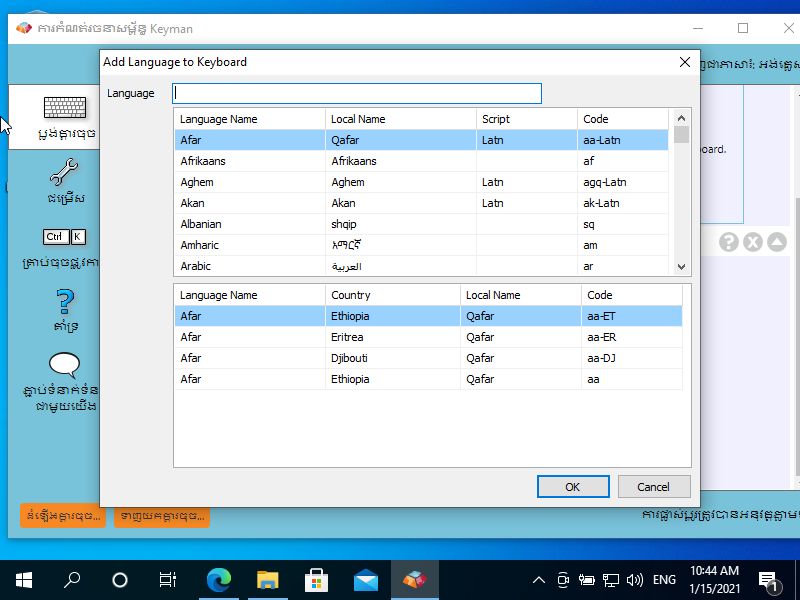Open Mail app from taskbar
The height and width of the screenshot is (600, 800).
pos(365,580)
